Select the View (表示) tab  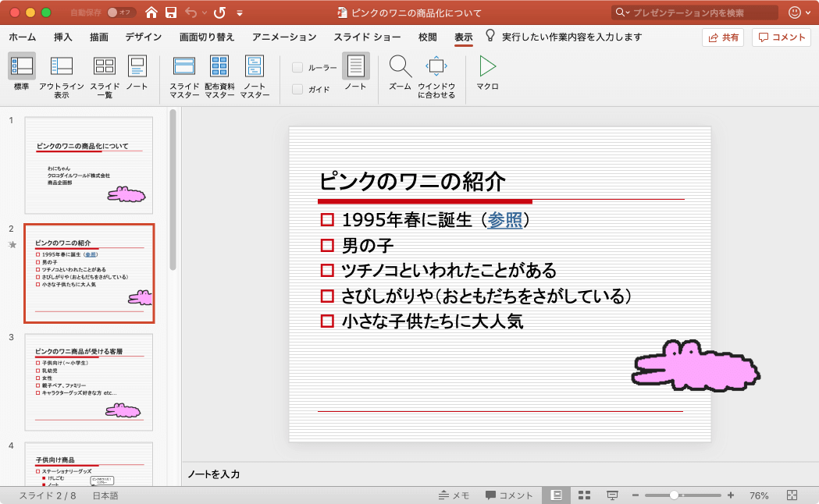463,37
